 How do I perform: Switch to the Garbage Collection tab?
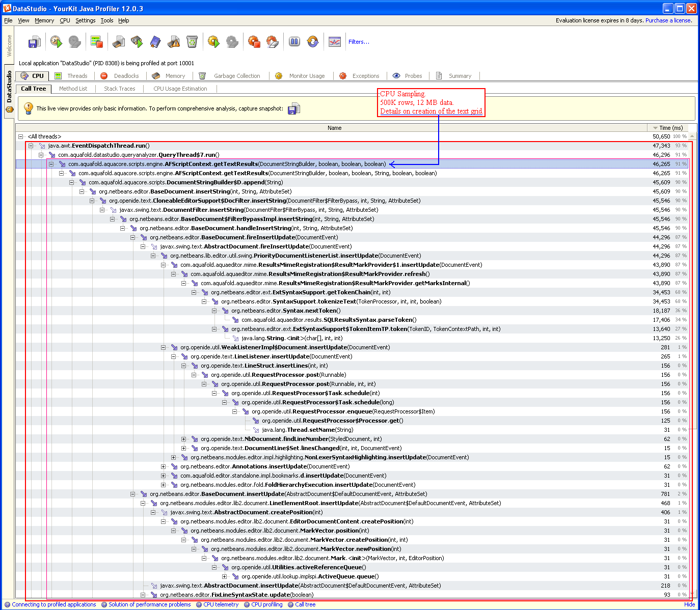click(x=229, y=76)
